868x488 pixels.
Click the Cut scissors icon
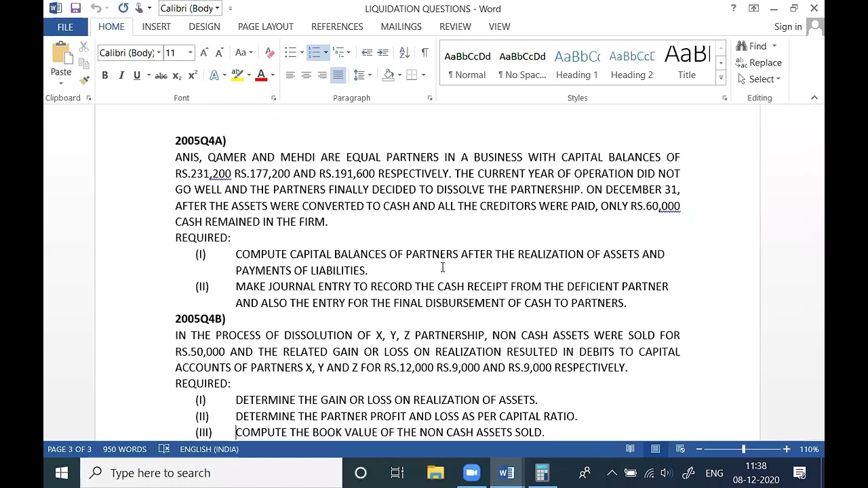click(x=83, y=47)
